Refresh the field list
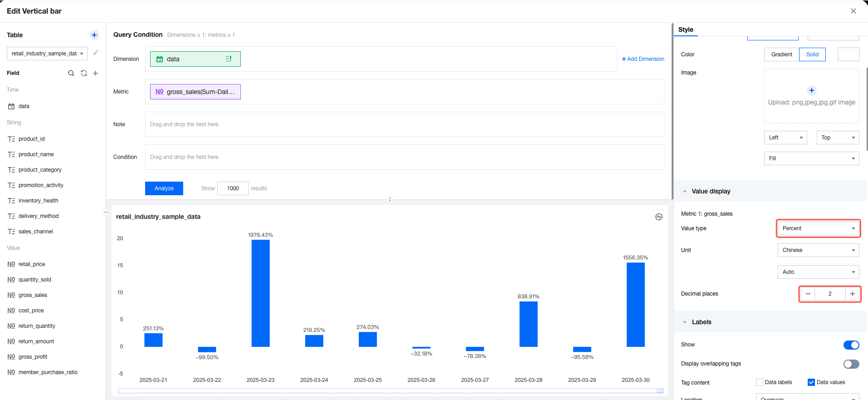868x400 pixels. 84,73
